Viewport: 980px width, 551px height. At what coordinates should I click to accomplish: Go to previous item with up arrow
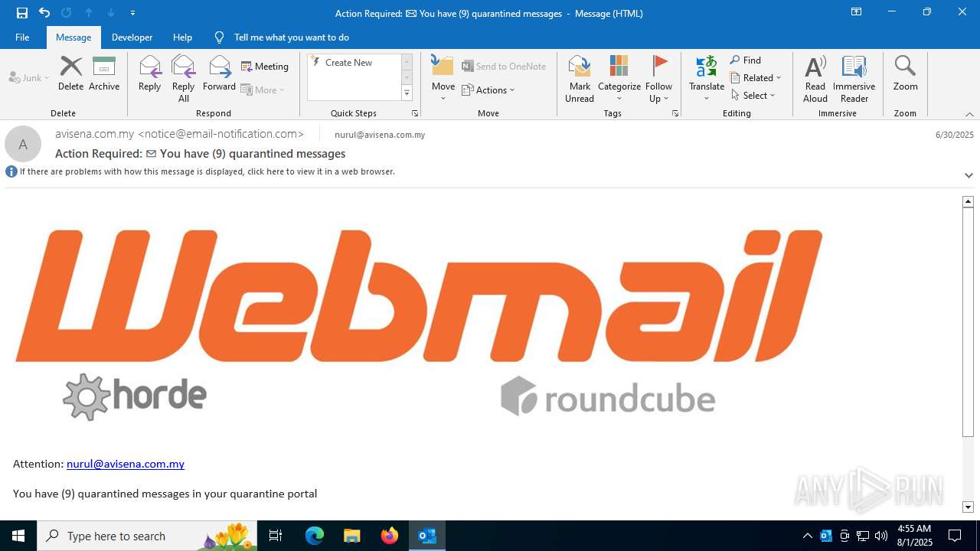click(89, 13)
